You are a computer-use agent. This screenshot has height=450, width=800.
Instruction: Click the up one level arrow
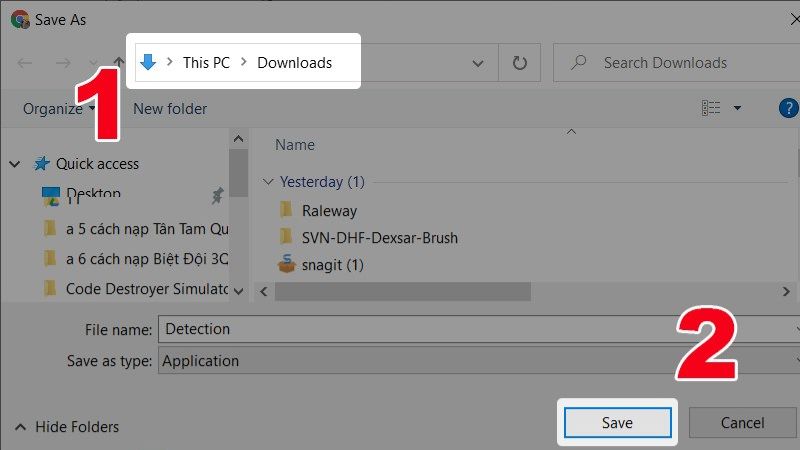119,62
